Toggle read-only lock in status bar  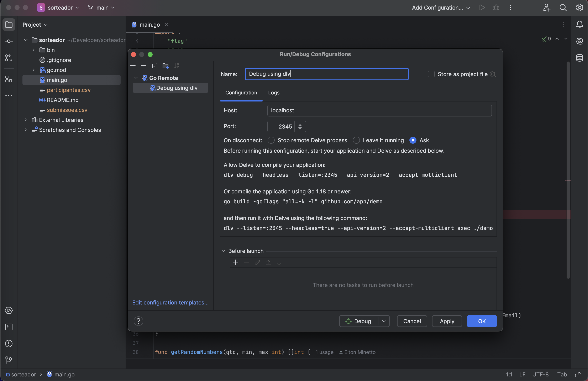click(x=578, y=375)
